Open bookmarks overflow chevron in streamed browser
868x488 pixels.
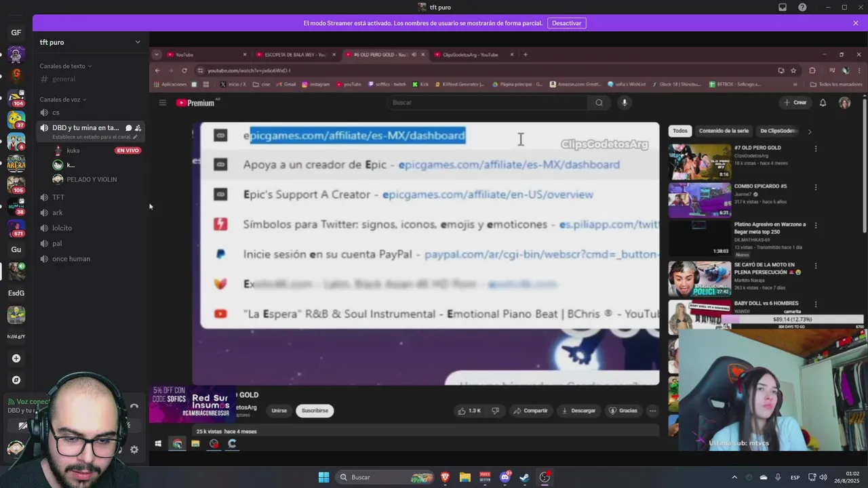pos(795,84)
